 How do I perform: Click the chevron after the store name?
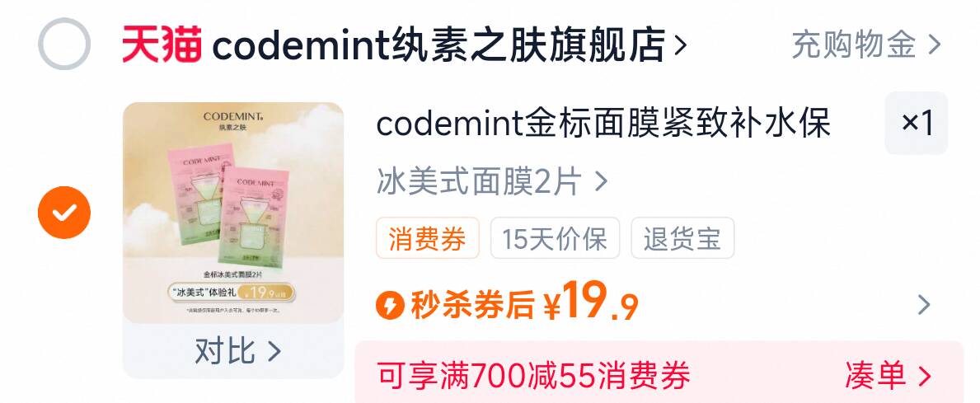680,45
